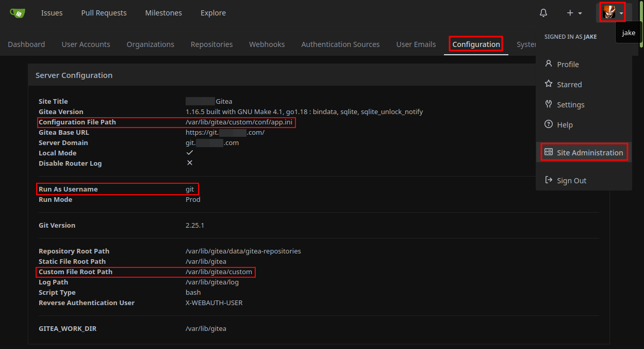Click the Settings wrench icon

tap(549, 104)
